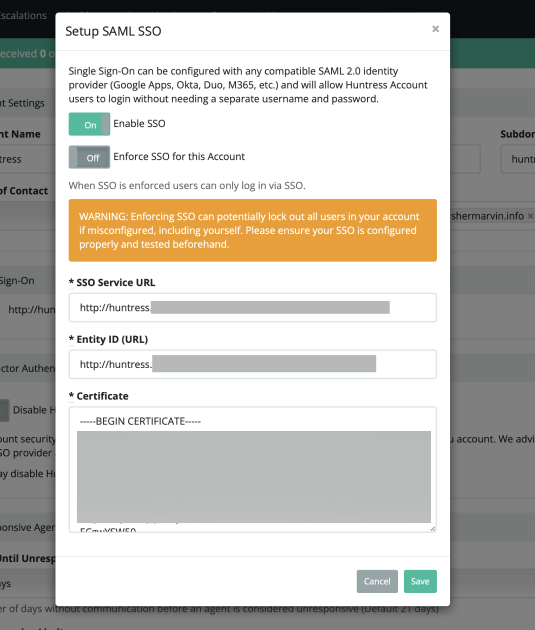Screen dimensions: 535x630
Task: Click the SSO Service URL field
Action: point(253,307)
